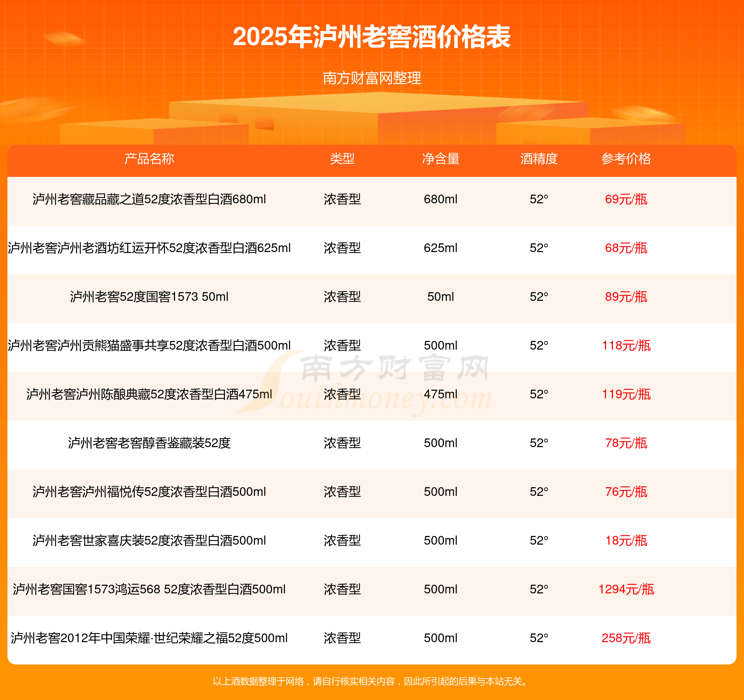744x700 pixels.
Task: Click product name '泸州老窖老窖醇香鉴藏装52度'
Action: click(x=149, y=443)
